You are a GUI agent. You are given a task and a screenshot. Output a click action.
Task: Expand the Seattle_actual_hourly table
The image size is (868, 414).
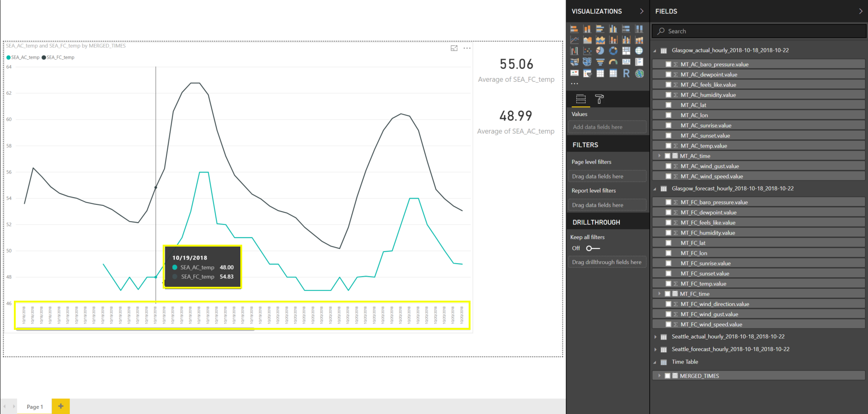pyautogui.click(x=655, y=337)
